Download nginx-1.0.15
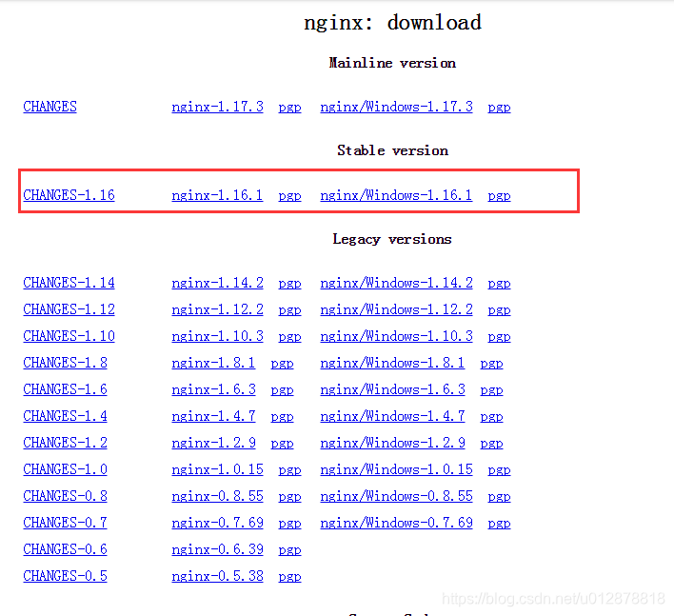Viewport: 674px width, 616px height. tap(217, 469)
